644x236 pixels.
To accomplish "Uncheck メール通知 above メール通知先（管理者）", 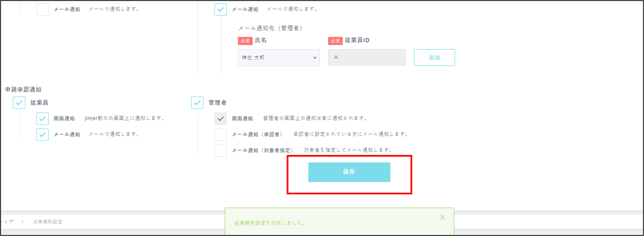I will [x=220, y=10].
